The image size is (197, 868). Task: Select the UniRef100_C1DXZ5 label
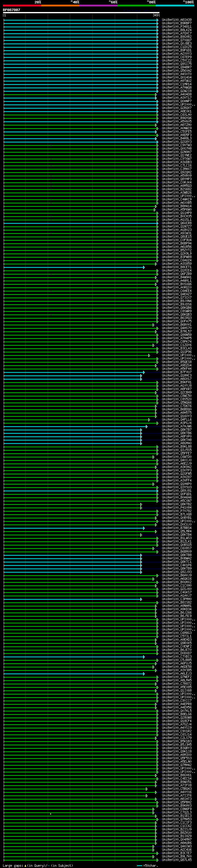177,47
